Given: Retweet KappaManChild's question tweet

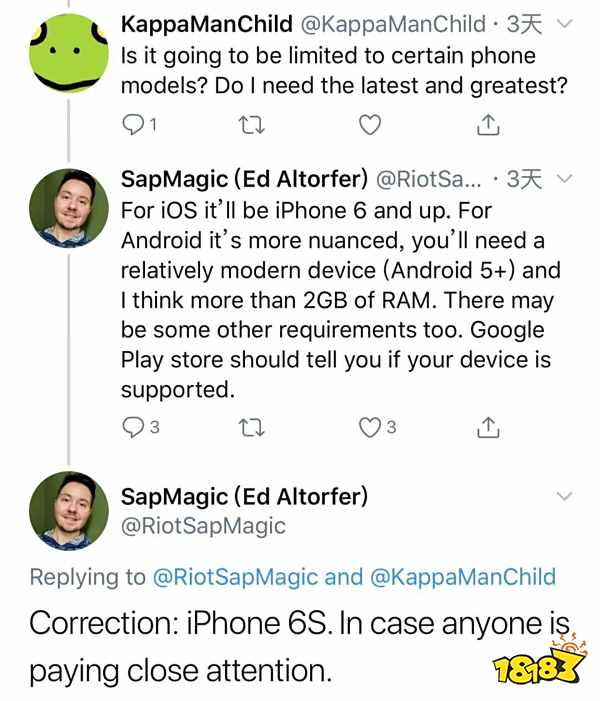Looking at the screenshot, I should point(253,125).
